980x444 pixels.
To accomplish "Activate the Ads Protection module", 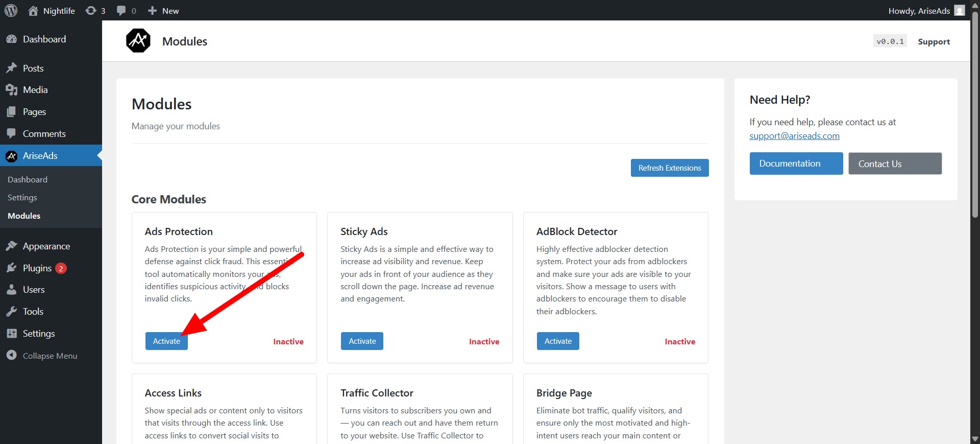I will (x=166, y=341).
